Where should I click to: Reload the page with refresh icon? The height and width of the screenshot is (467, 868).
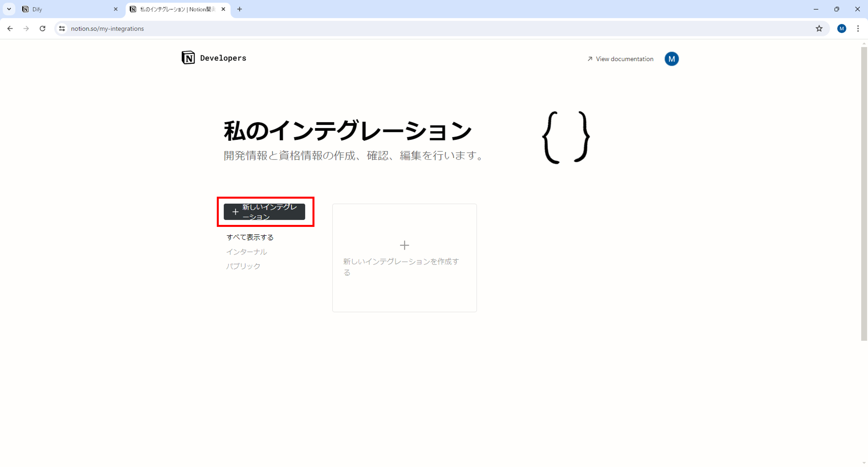tap(42, 29)
